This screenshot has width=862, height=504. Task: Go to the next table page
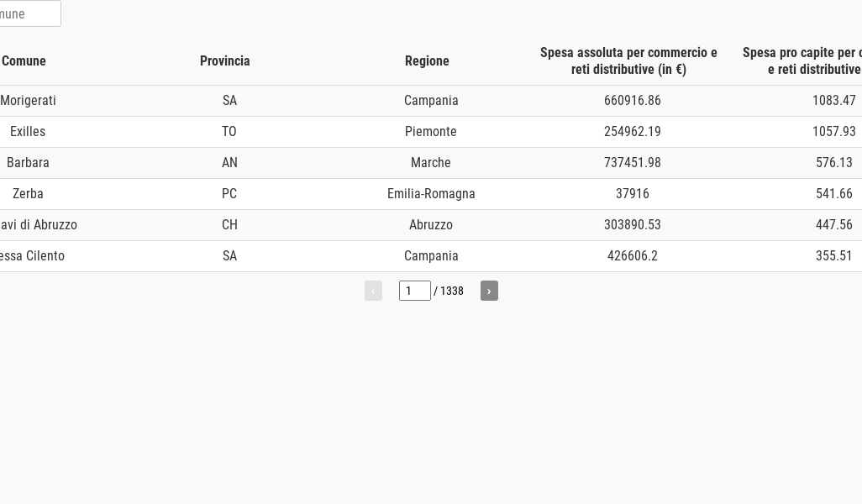point(489,291)
